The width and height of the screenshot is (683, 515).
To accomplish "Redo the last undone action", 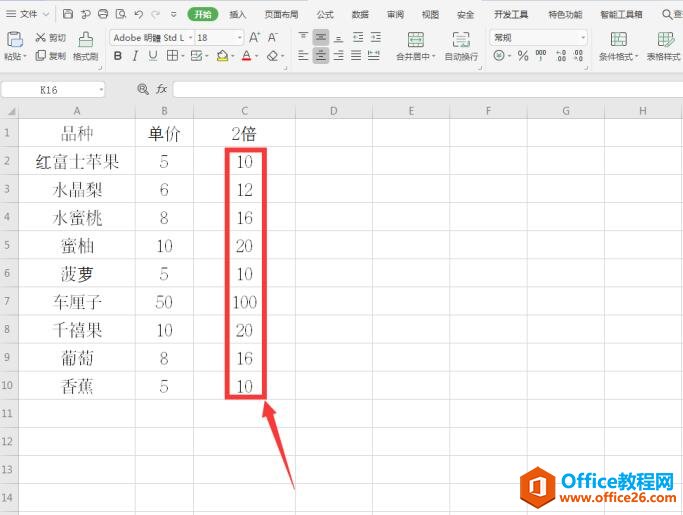I will tap(155, 14).
